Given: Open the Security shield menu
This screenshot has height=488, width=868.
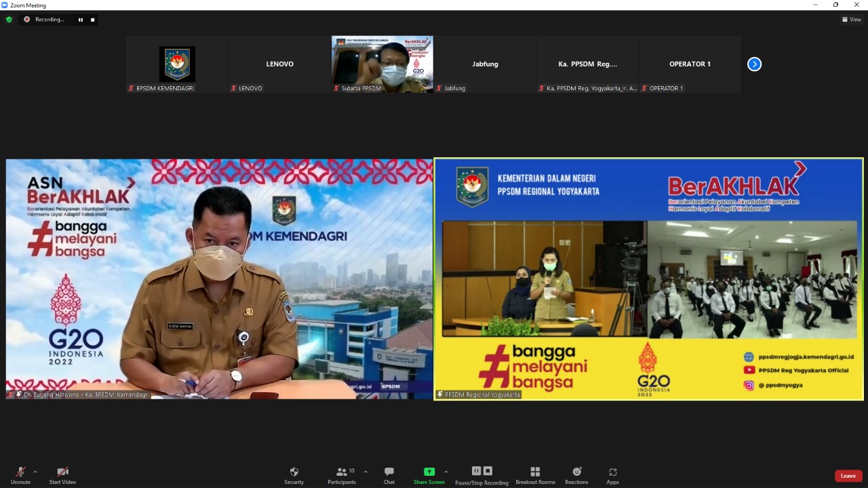Looking at the screenshot, I should 294,476.
